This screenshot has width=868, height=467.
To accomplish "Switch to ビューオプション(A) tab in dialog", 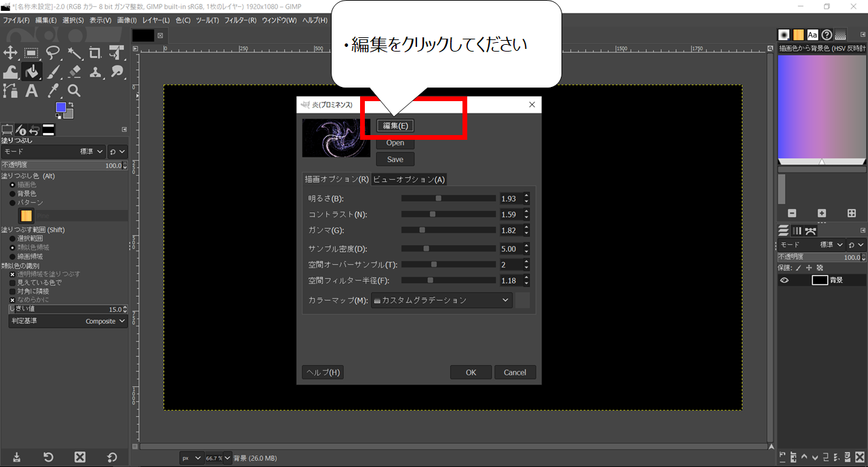I will (x=409, y=179).
